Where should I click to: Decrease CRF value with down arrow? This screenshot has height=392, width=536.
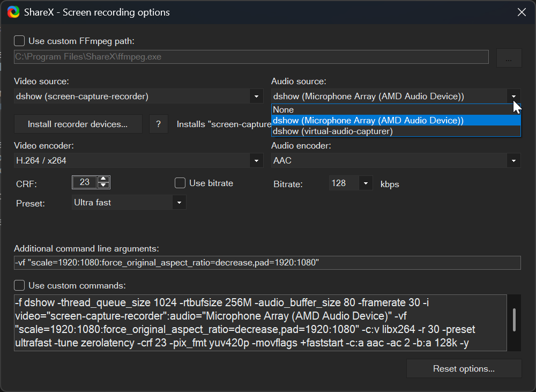pos(103,186)
